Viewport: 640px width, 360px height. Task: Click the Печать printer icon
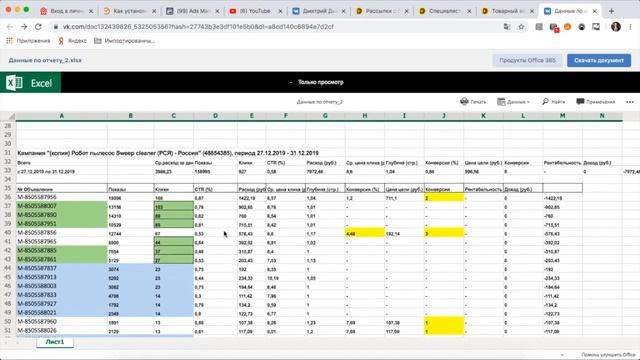(464, 101)
